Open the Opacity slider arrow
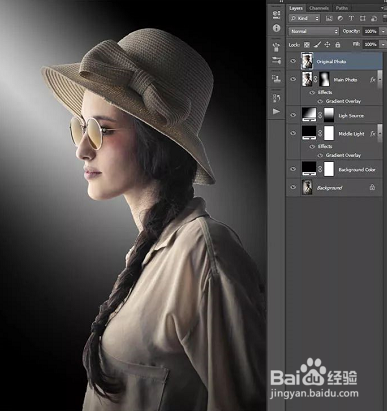The width and height of the screenshot is (387, 411). point(383,31)
